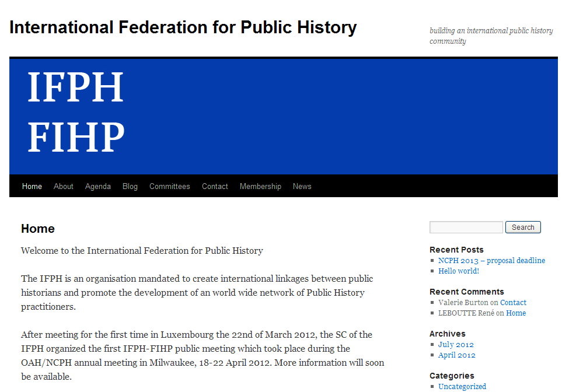Click the 'International Federation for Public History' site title
Screen dimensions: 562x392
[x=183, y=27]
